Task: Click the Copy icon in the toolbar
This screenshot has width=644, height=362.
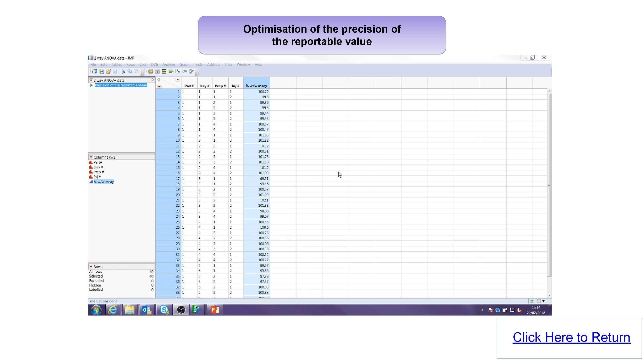Action: click(x=130, y=71)
